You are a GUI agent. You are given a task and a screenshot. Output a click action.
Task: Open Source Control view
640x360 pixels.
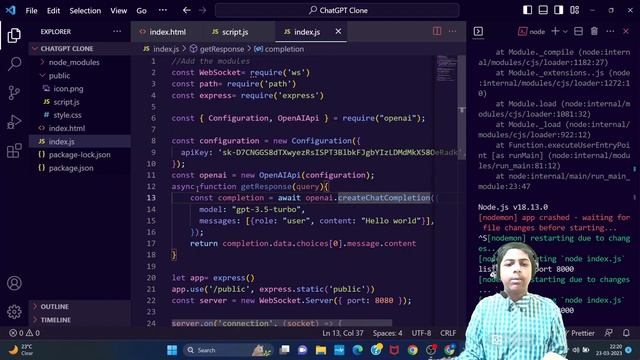pyautogui.click(x=14, y=93)
